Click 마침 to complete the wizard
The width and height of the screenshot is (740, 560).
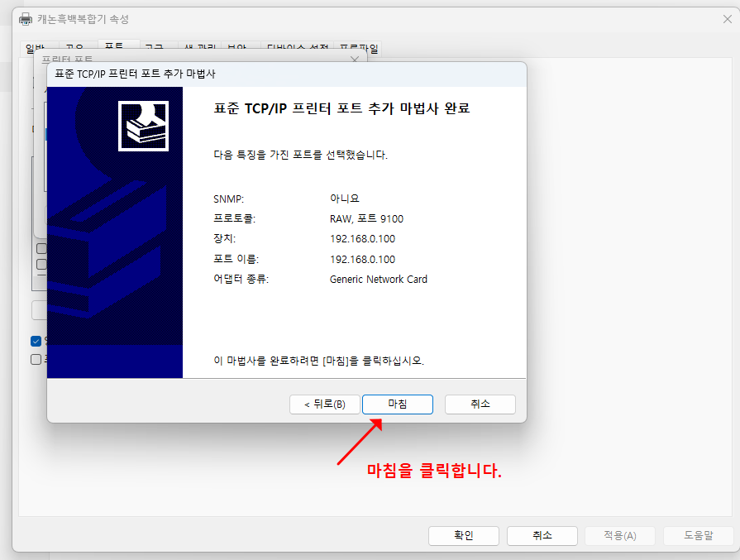397,404
